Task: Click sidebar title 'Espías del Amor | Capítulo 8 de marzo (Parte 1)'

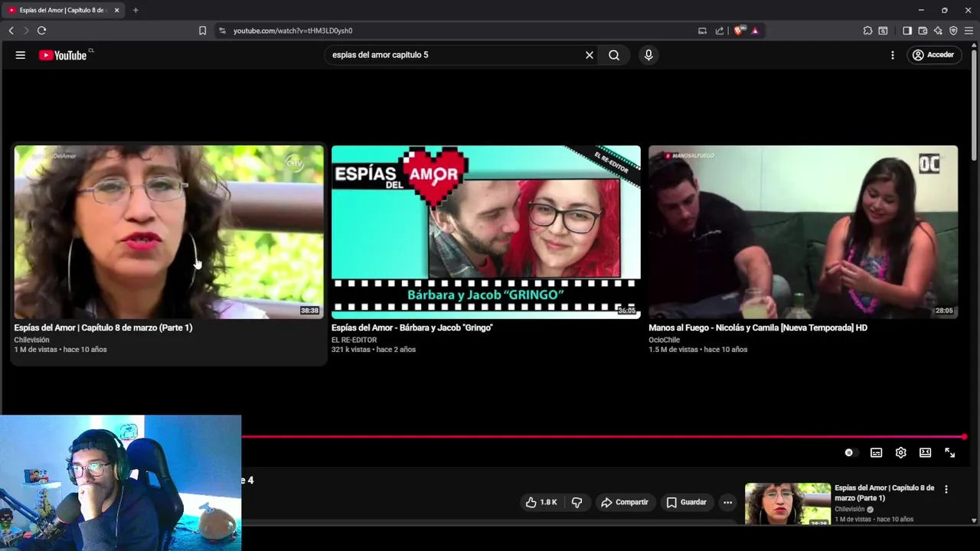Action: click(884, 493)
